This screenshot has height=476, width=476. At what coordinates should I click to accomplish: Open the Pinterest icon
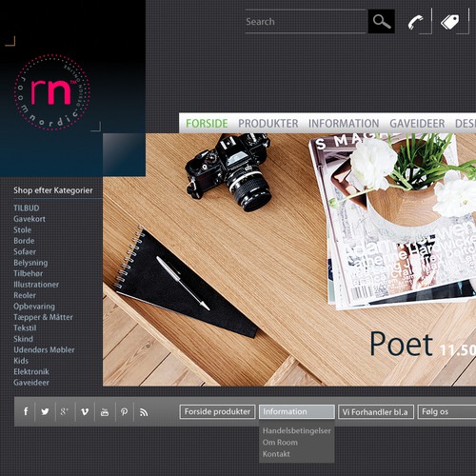pos(124,412)
